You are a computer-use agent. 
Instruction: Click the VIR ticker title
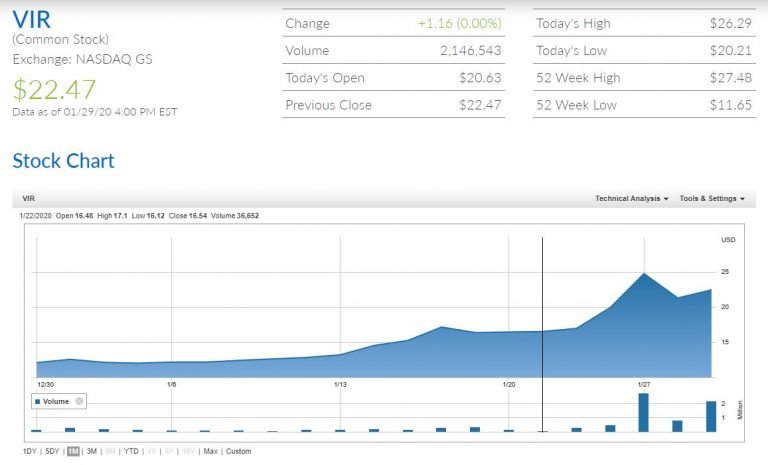[31, 20]
